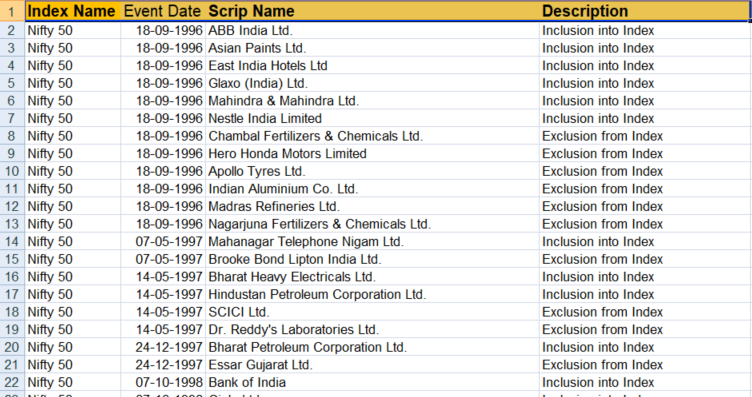Viewport: 752px width, 397px height.
Task: Click the Glaxo (India) Ltd. cell
Action: click(372, 83)
